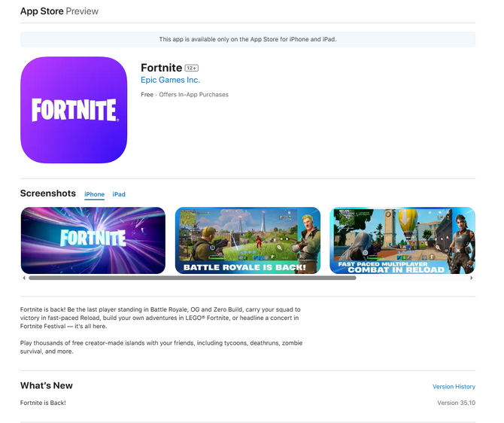Click the What's New section heading
This screenshot has height=423, width=504.
pos(47,386)
